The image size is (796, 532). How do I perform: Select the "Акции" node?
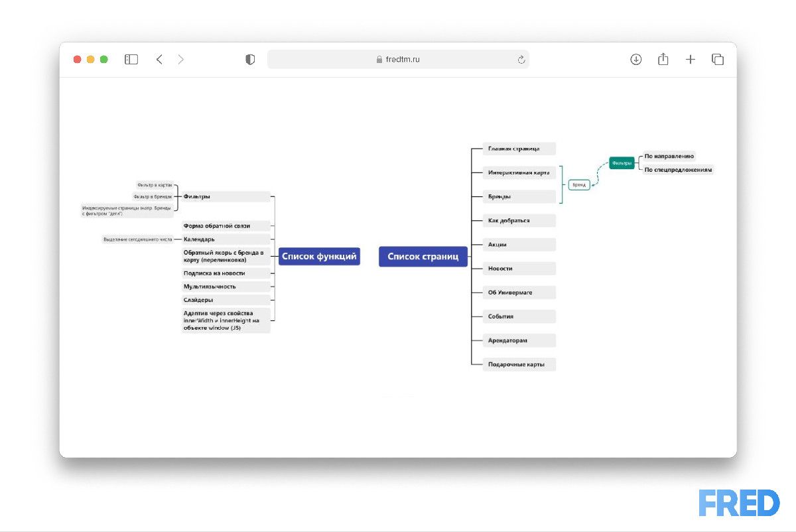coord(520,244)
